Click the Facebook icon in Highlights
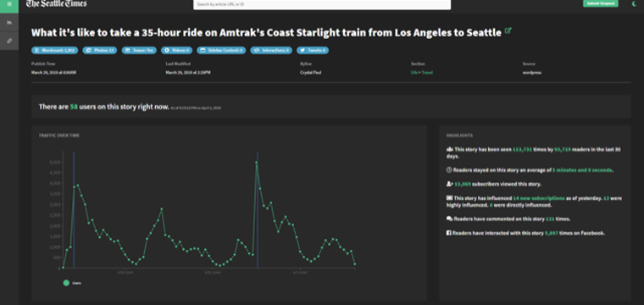Screen dimensions: 644x305 [449, 233]
